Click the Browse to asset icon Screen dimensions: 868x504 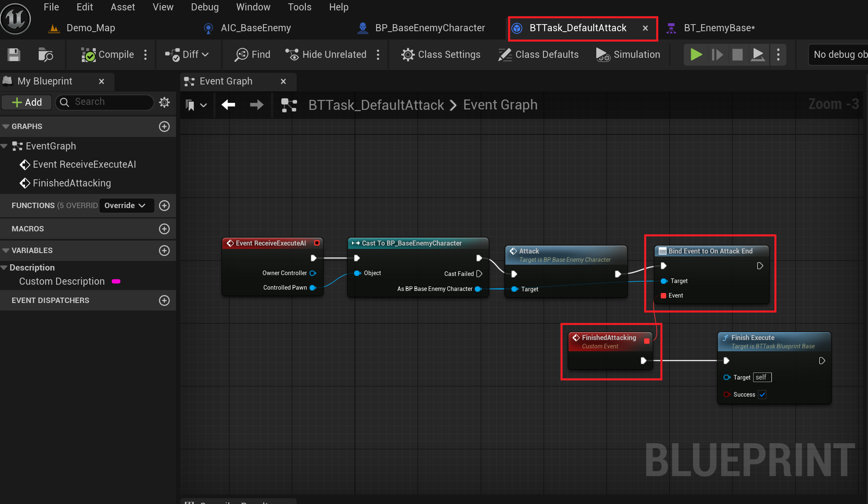click(x=45, y=55)
